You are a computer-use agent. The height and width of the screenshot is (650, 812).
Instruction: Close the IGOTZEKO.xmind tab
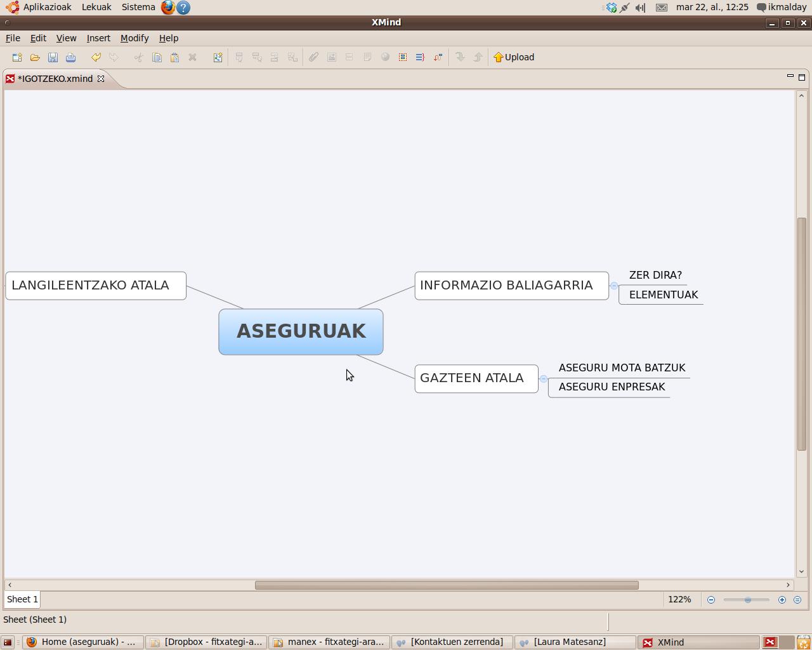coord(101,79)
